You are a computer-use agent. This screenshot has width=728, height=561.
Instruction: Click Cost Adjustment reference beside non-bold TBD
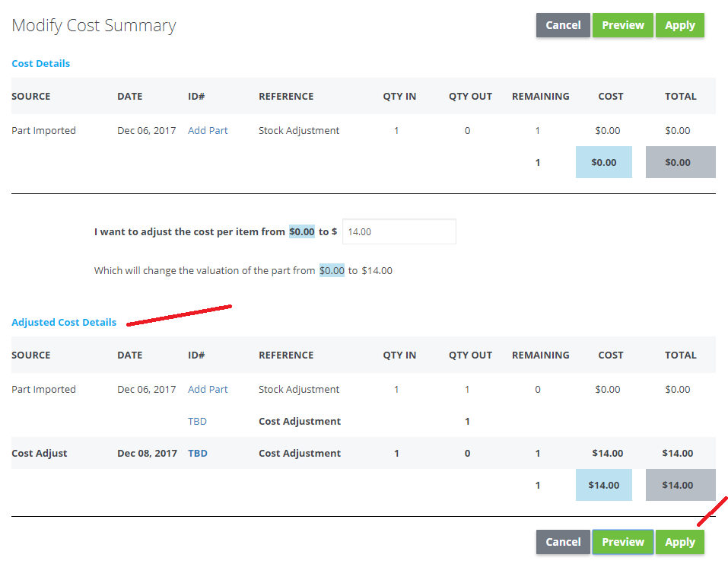pos(300,421)
